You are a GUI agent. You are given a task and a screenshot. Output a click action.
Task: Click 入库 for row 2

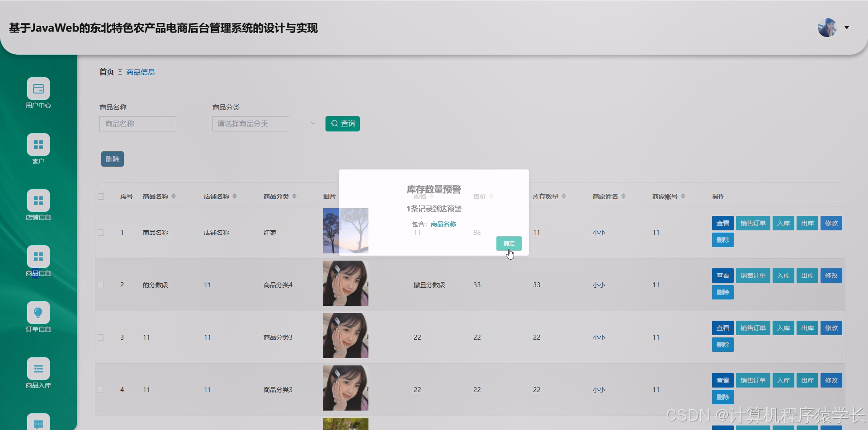(783, 276)
